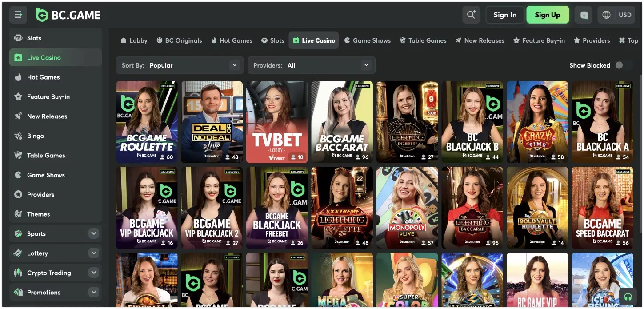644x309 pixels.
Task: Click the Hot Games flame icon in sidebar
Action: [x=18, y=77]
